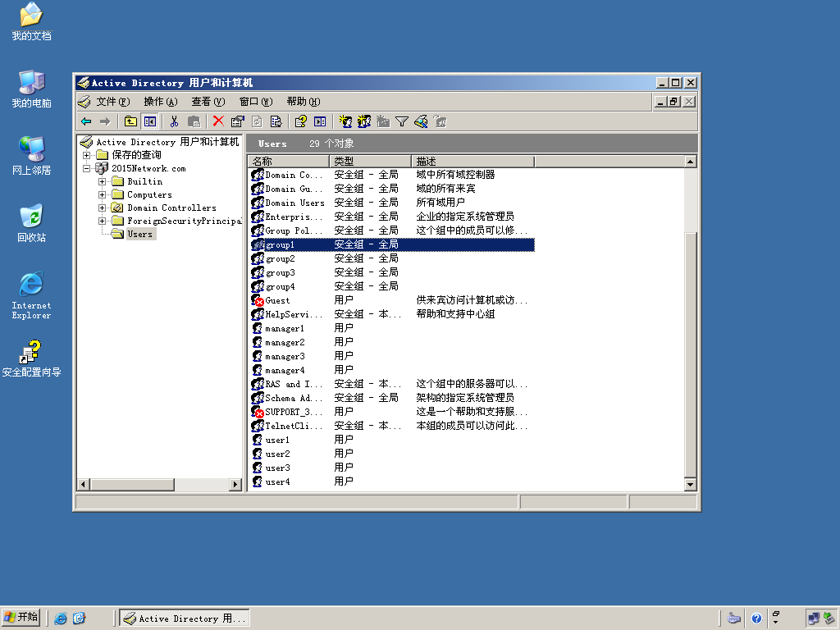
Task: Click the funnel Filter options icon
Action: point(401,121)
